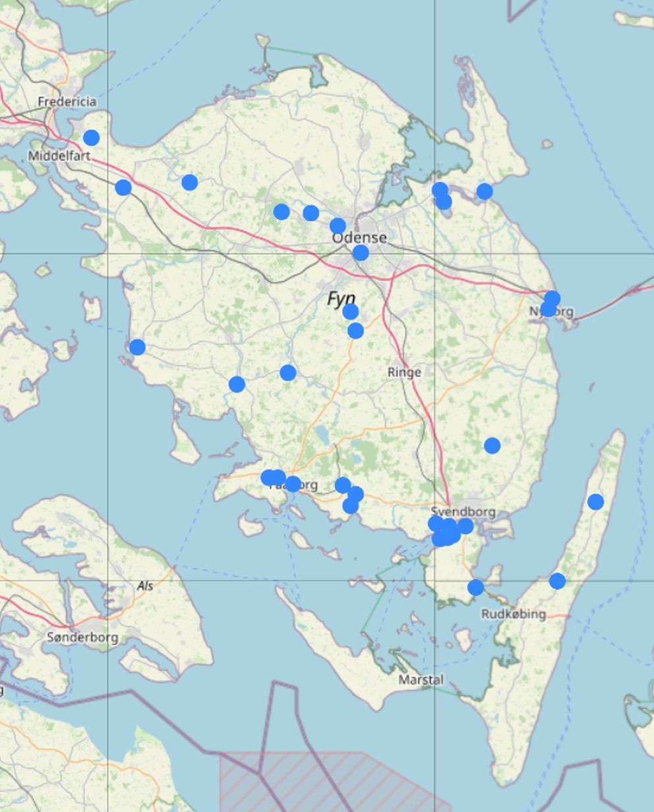Click the Ringe town label
Screen dimensions: 654x812
[x=404, y=372]
